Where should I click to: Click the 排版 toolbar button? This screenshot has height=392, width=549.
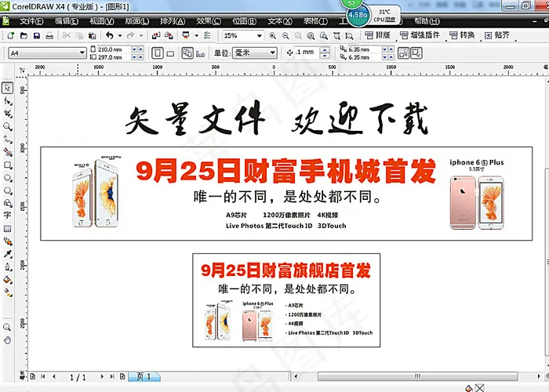tap(377, 35)
